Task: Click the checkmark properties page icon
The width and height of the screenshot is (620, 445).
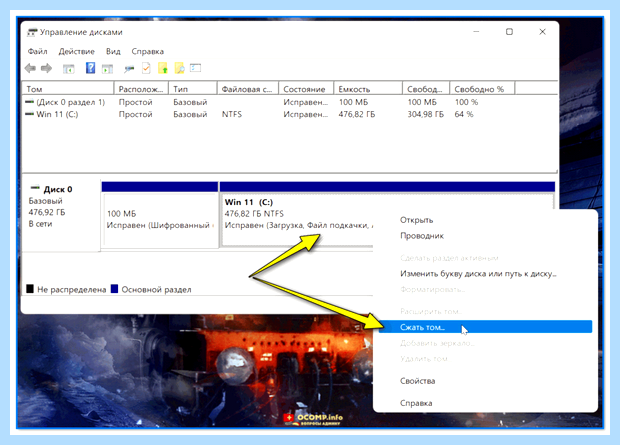Action: pyautogui.click(x=146, y=68)
